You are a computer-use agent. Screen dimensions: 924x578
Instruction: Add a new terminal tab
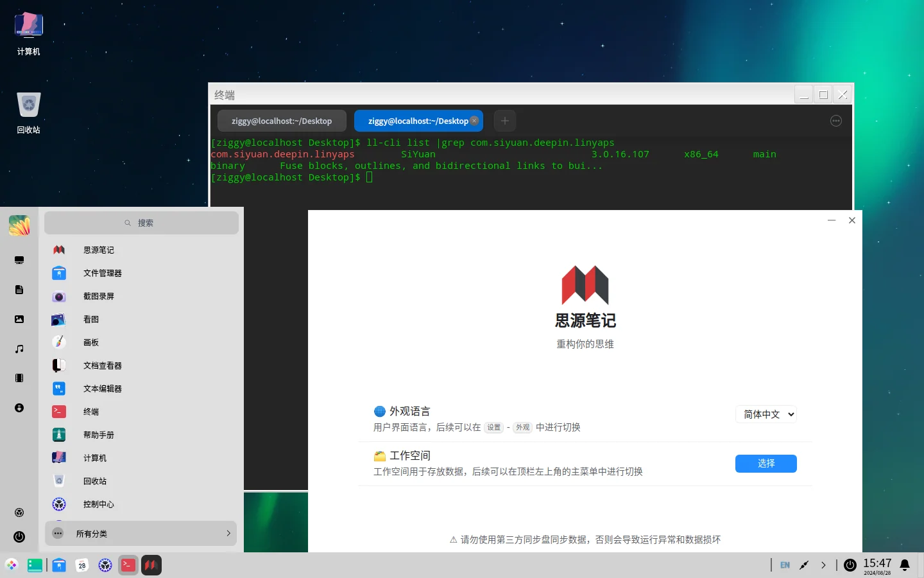click(505, 121)
